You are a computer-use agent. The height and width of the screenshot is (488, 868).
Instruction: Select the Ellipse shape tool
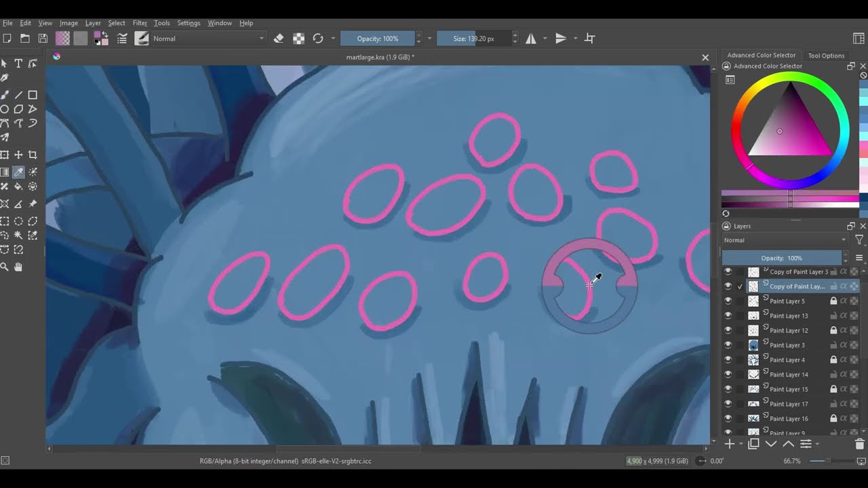tap(4, 109)
